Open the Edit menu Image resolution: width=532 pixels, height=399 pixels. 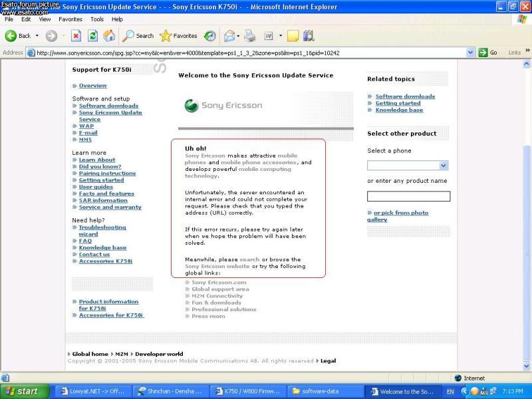click(26, 19)
